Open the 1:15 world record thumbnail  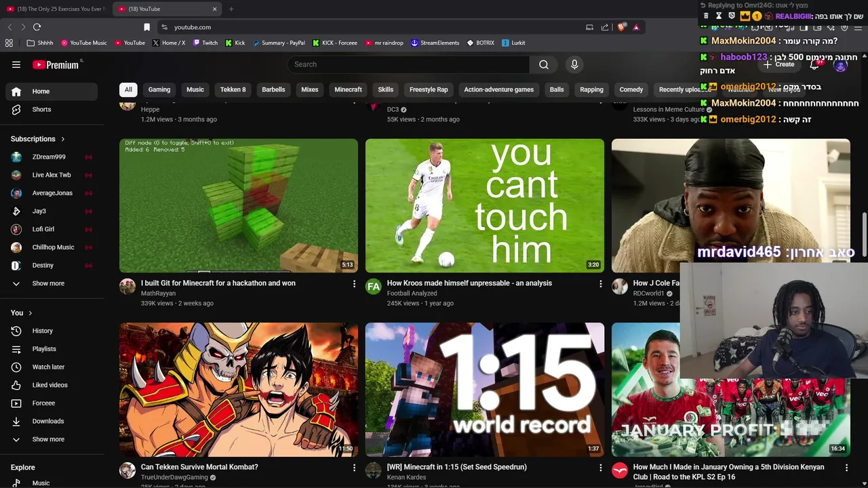tap(485, 389)
